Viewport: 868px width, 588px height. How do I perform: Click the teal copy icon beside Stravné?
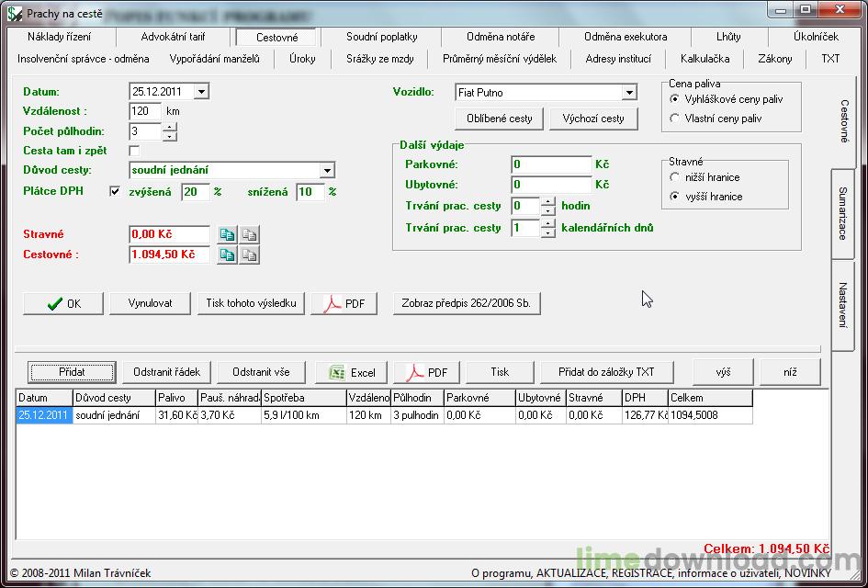(227, 235)
